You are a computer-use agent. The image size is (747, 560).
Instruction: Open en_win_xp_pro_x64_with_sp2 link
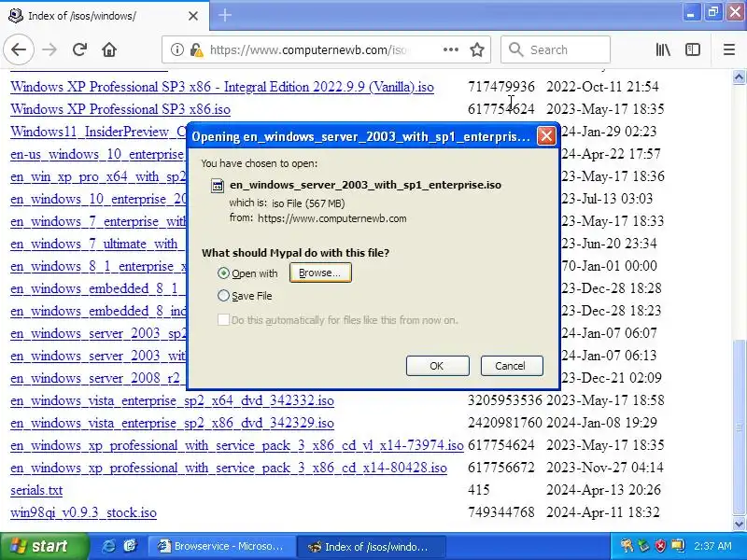pos(98,176)
